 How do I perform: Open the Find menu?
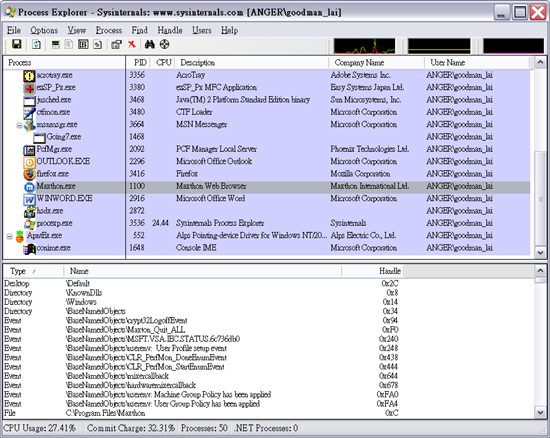pos(139,31)
